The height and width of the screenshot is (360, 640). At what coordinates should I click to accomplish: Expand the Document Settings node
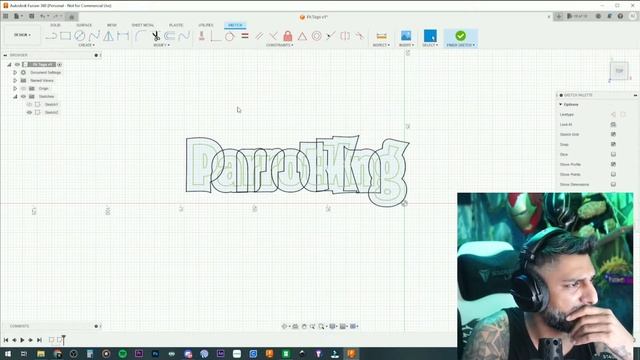click(15, 72)
